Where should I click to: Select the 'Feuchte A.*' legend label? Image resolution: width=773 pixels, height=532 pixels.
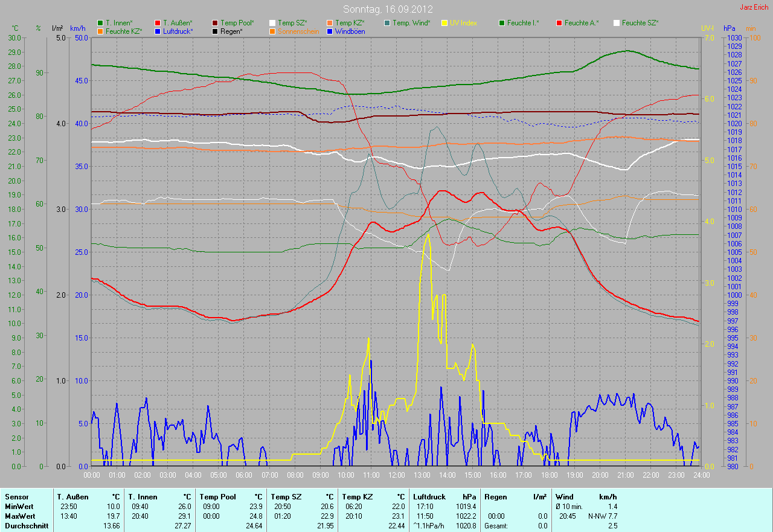[582, 23]
